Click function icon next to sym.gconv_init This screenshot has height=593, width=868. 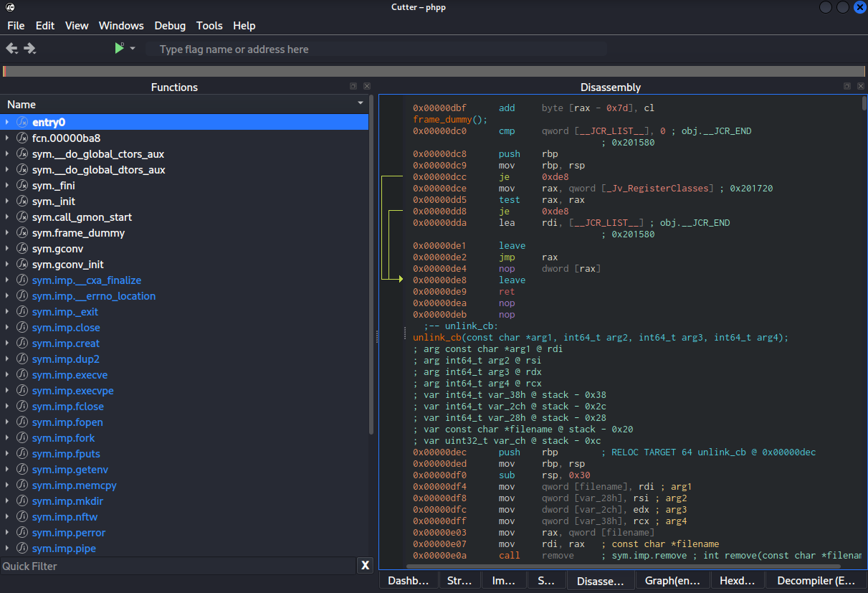coord(22,265)
